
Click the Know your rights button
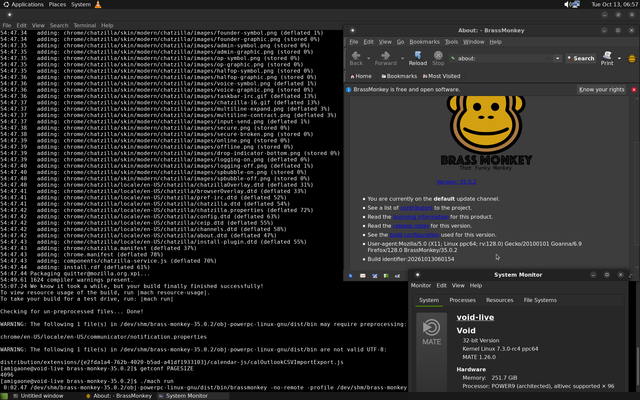pos(601,89)
